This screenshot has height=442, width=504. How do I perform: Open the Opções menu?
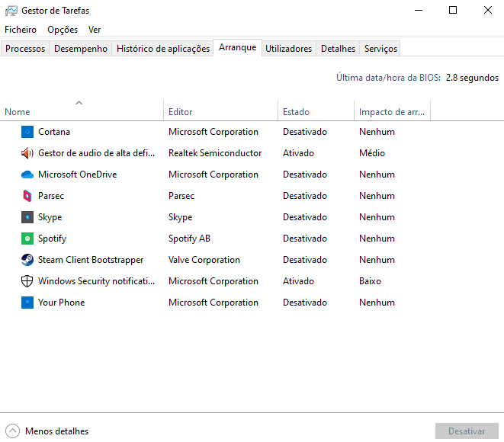pos(63,30)
